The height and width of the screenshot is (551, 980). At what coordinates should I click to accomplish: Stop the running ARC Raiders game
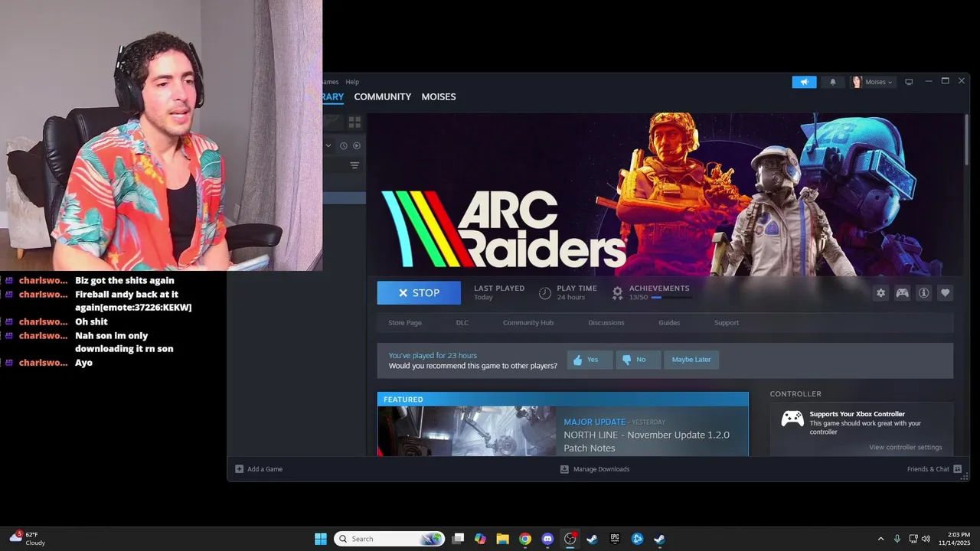tap(419, 293)
